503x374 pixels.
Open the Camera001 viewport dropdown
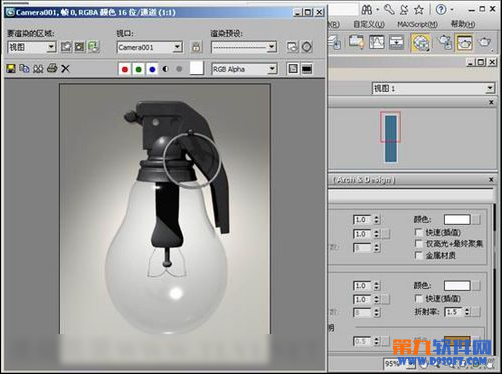pyautogui.click(x=178, y=47)
